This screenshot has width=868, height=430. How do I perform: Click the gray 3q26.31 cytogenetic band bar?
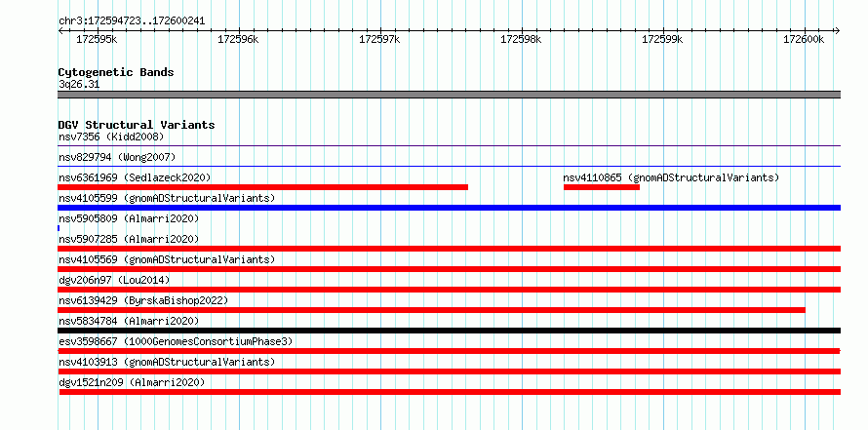tap(449, 95)
